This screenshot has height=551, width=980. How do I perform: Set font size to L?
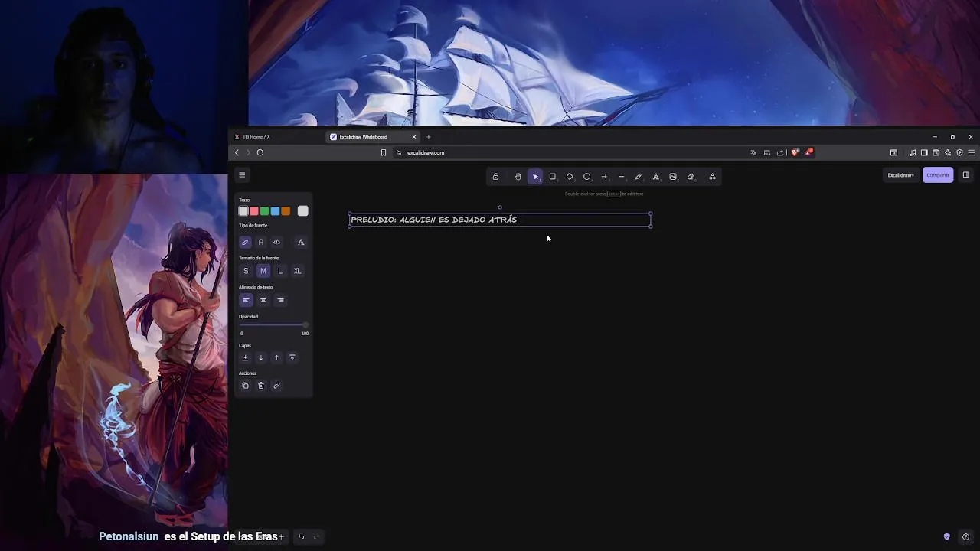point(280,271)
